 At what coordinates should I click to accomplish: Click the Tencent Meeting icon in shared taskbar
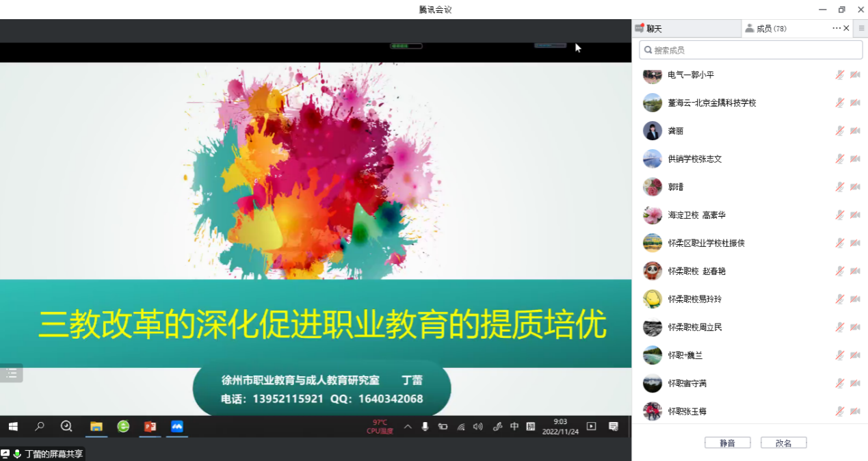(177, 427)
